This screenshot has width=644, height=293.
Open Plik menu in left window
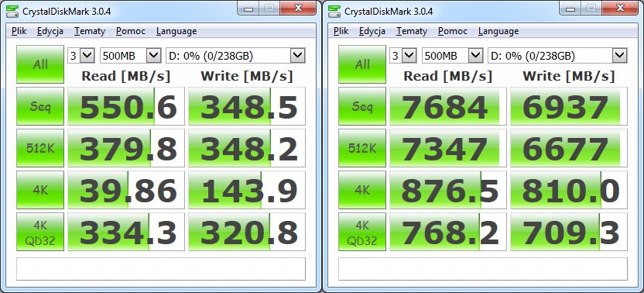19,31
